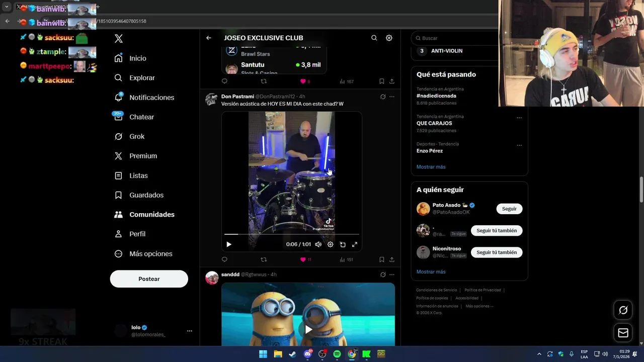
Task: Open Don Pastrami profile name
Action: coord(237,97)
